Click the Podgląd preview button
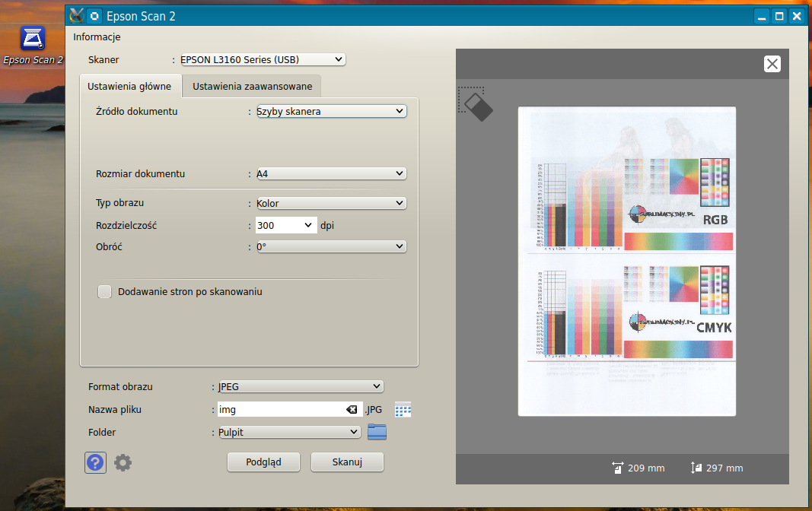 263,462
